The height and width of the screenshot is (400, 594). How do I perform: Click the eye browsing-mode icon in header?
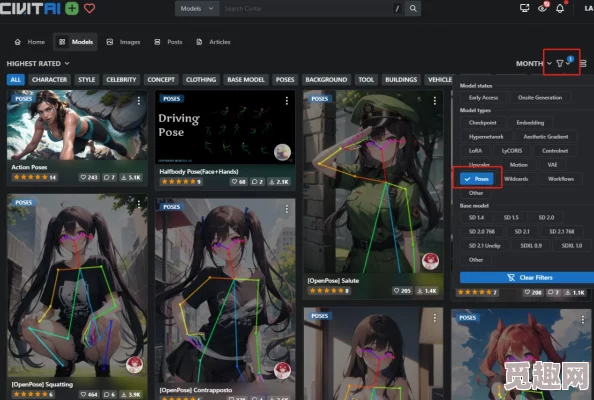(542, 8)
